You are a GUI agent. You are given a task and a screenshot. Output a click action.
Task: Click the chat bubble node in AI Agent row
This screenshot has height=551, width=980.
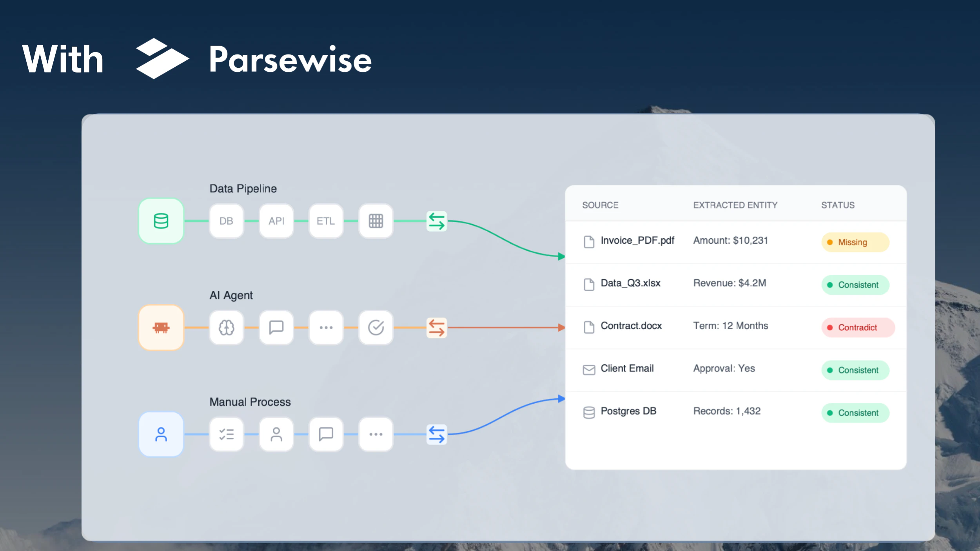[276, 328]
